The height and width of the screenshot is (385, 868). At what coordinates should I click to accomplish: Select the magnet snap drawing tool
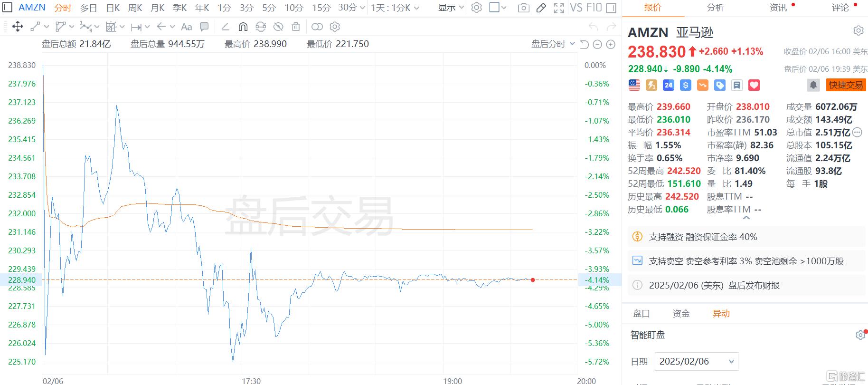click(x=243, y=27)
